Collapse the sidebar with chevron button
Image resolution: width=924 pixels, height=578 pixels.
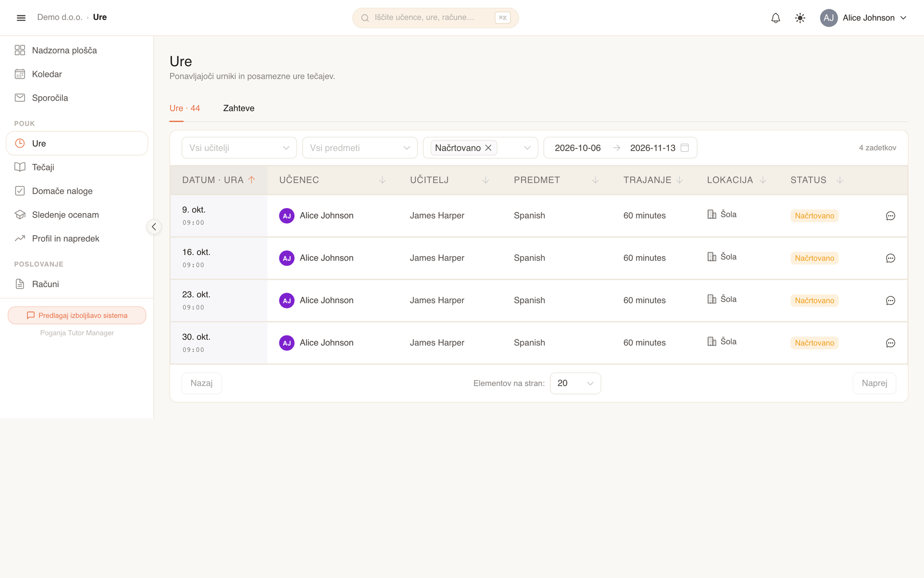pyautogui.click(x=154, y=227)
